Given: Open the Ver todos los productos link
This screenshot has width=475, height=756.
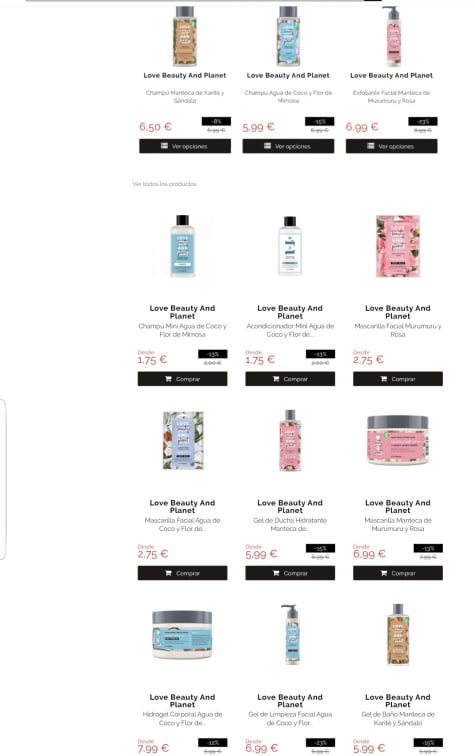Looking at the screenshot, I should (164, 184).
